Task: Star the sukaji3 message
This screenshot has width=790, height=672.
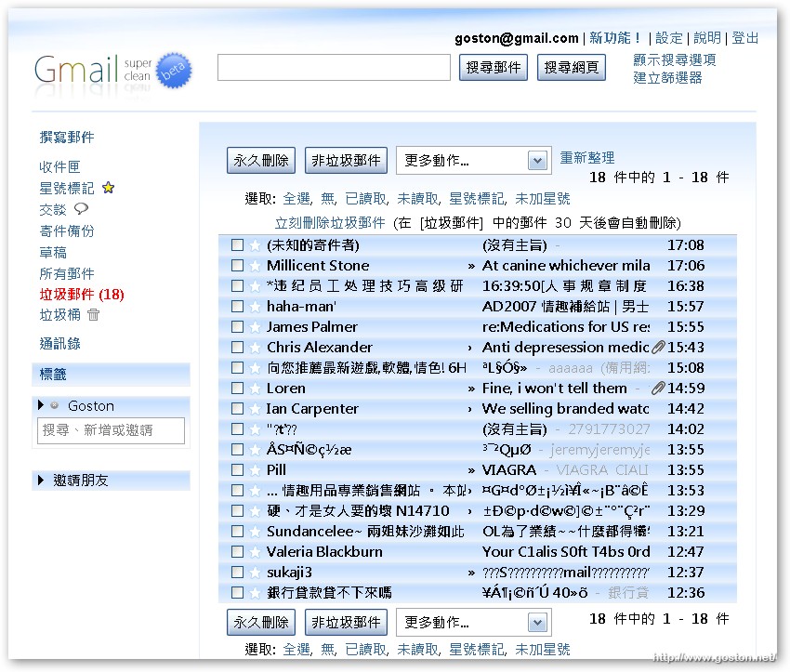Action: pos(255,573)
